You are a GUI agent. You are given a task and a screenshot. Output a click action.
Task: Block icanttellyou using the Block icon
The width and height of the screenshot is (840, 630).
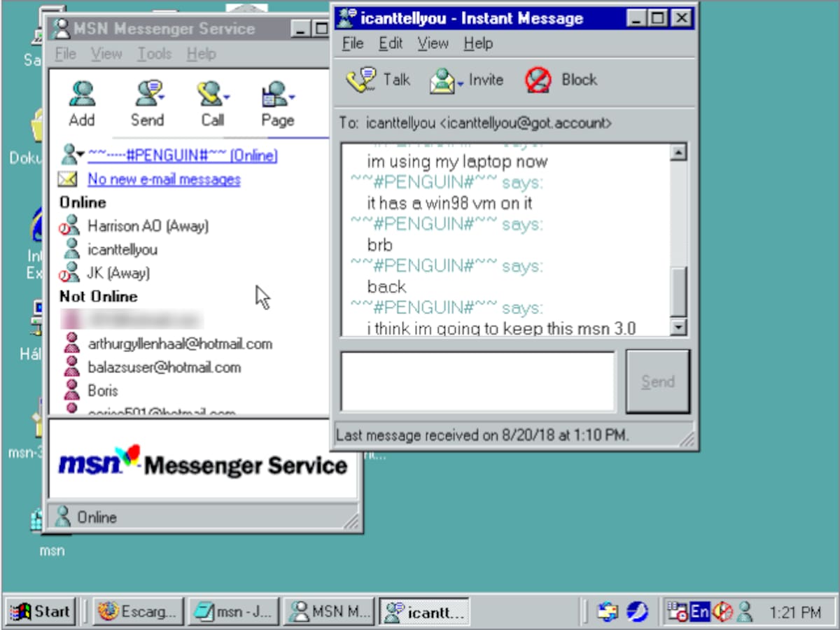[538, 79]
